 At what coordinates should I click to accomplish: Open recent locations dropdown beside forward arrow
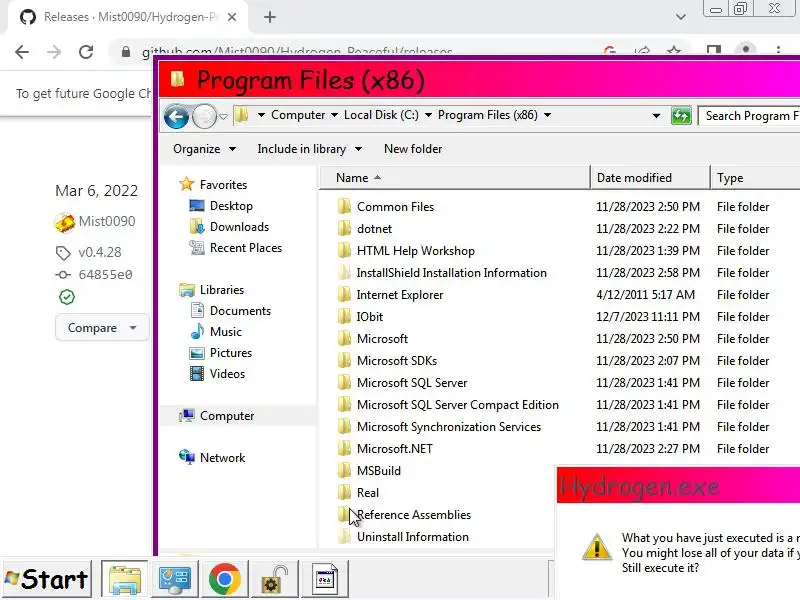pyautogui.click(x=223, y=117)
